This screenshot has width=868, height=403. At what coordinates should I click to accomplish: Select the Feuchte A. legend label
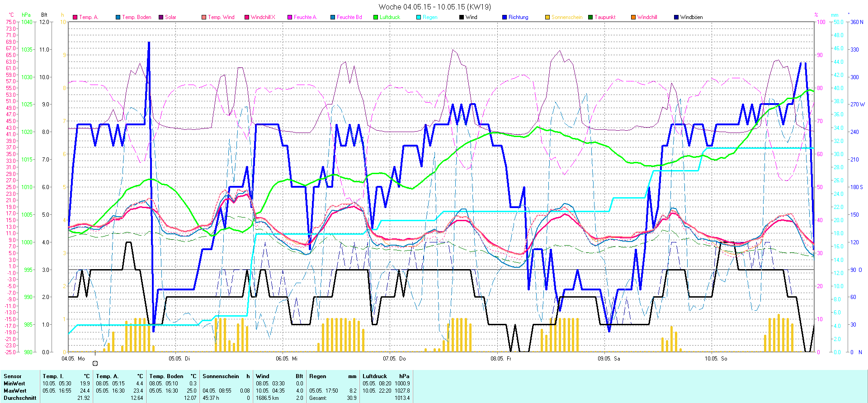pos(305,17)
